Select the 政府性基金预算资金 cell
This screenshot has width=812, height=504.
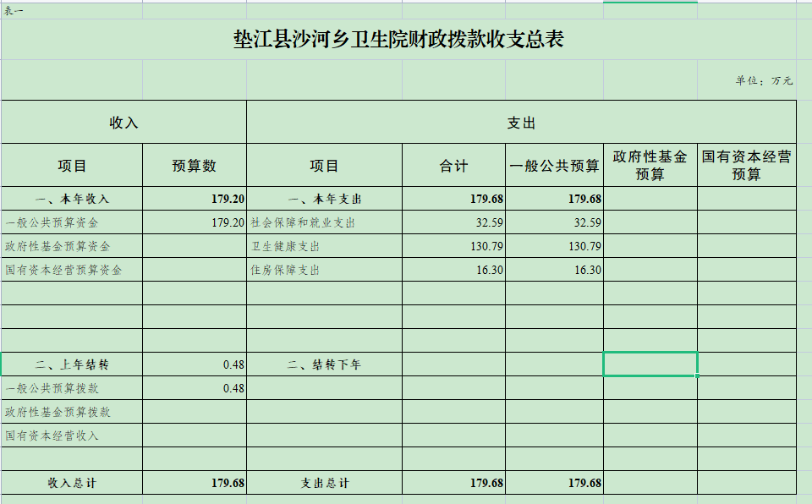click(x=72, y=246)
